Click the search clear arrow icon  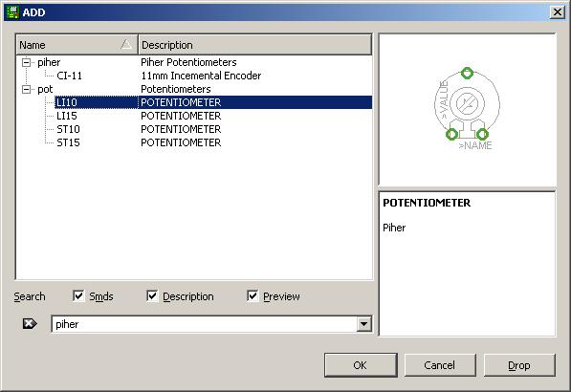pos(30,323)
